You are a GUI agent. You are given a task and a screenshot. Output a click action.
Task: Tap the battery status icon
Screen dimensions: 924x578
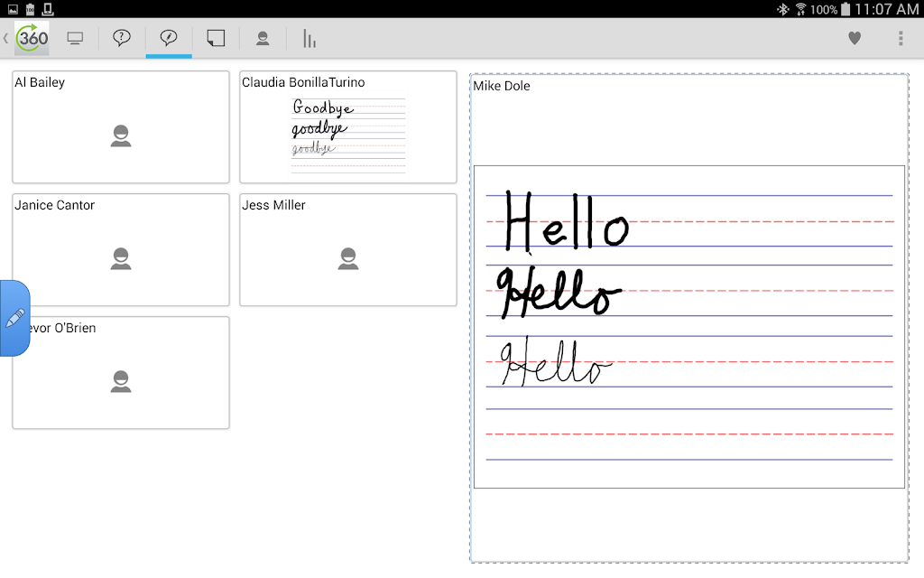[x=845, y=9]
